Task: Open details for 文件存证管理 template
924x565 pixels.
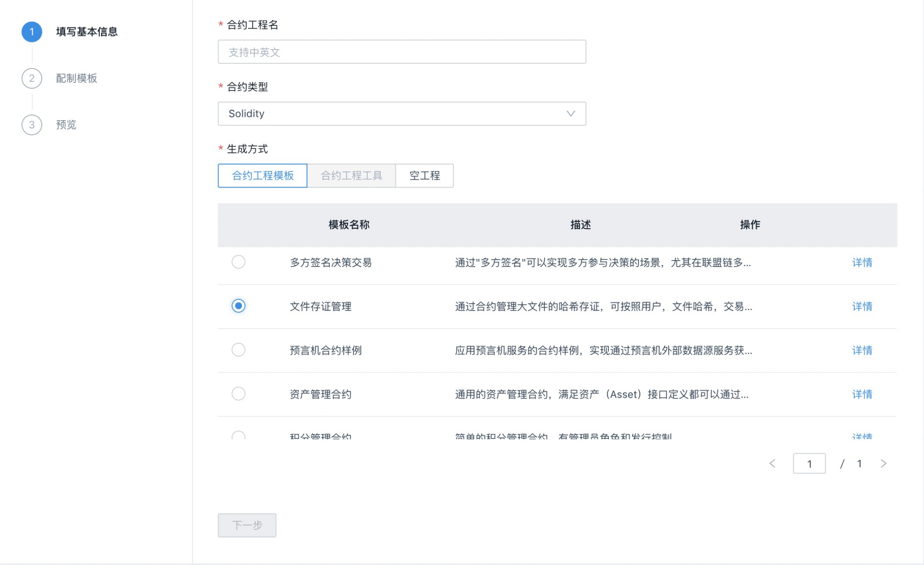Action: tap(862, 306)
